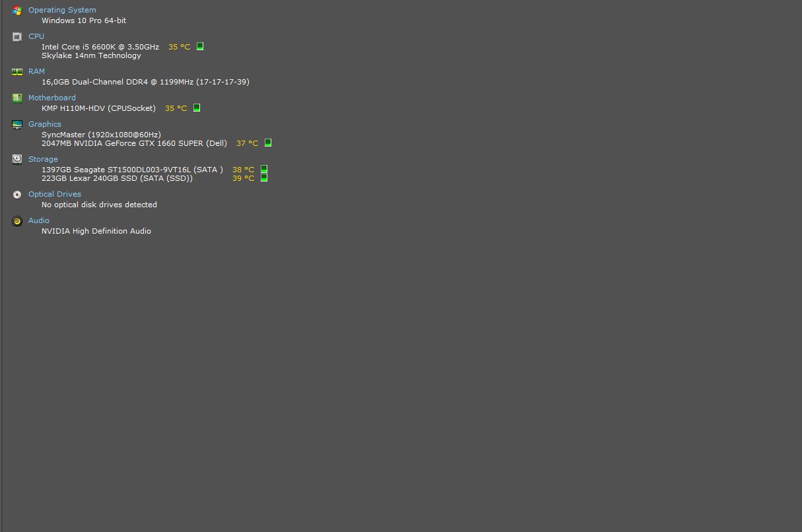Click the CPU chip icon
Screen dimensions: 802x532
[x=17, y=37]
